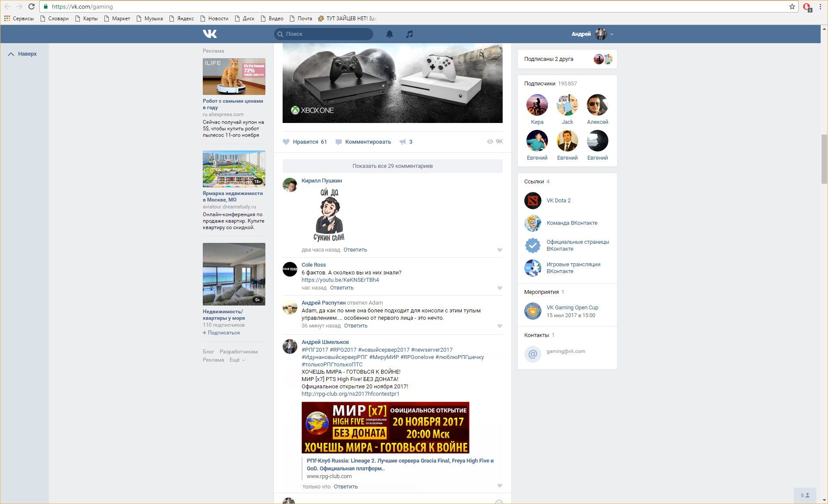
Task: Open Ярмарка недвижимости ad image
Action: coord(234,169)
